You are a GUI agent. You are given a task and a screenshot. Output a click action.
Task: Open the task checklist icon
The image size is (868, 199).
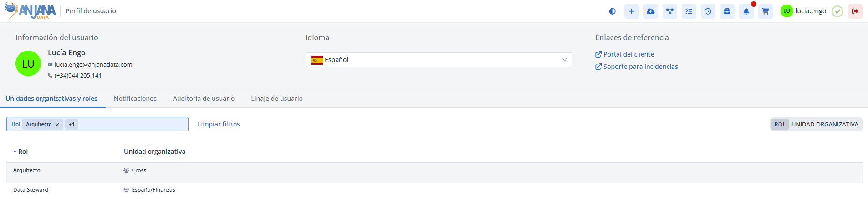point(689,11)
